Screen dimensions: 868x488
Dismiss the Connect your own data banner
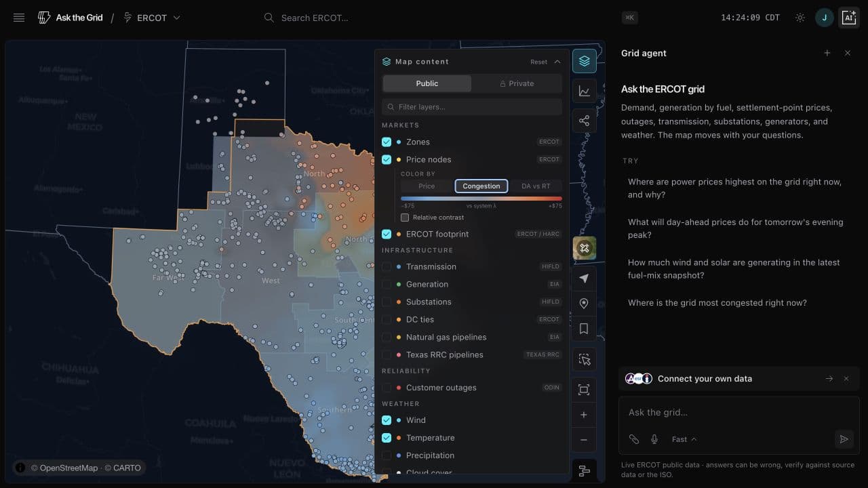click(846, 379)
